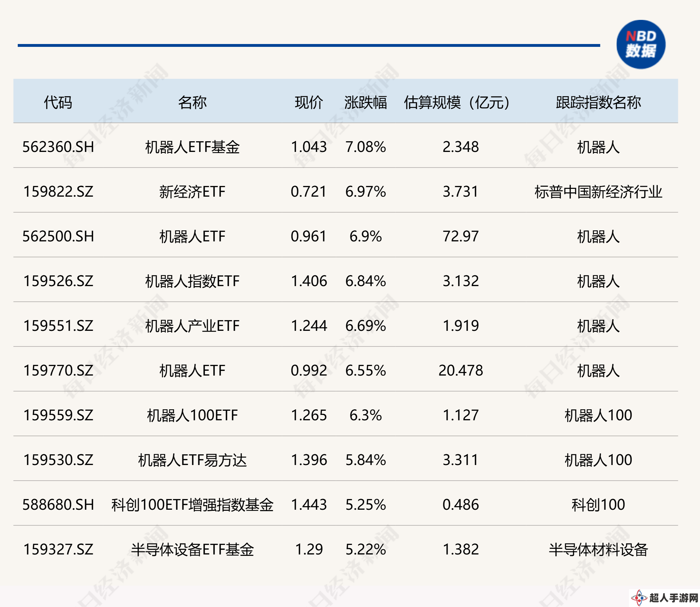Click the price 1.043

tap(309, 147)
